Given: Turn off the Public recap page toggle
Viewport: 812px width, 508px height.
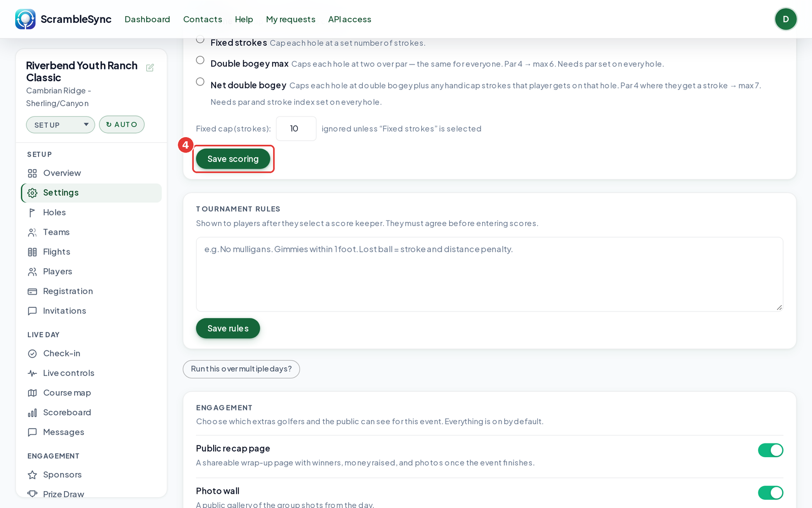Looking at the screenshot, I should pos(770,450).
